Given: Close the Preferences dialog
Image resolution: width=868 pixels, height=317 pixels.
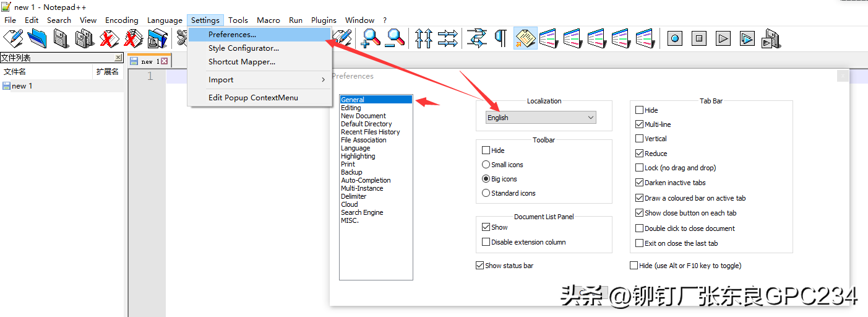Looking at the screenshot, I should (x=843, y=76).
